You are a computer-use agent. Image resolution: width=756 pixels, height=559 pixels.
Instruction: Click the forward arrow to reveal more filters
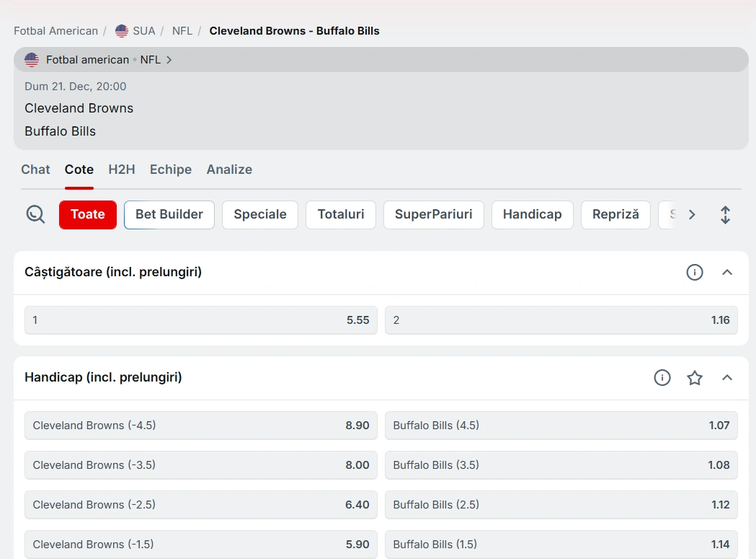(691, 214)
